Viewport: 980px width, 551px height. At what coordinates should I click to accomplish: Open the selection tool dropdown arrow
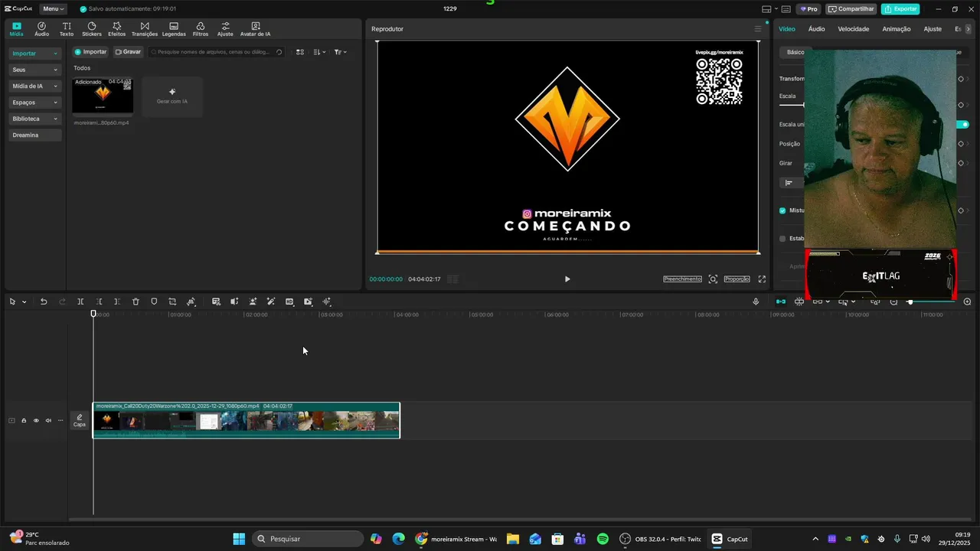tap(24, 302)
